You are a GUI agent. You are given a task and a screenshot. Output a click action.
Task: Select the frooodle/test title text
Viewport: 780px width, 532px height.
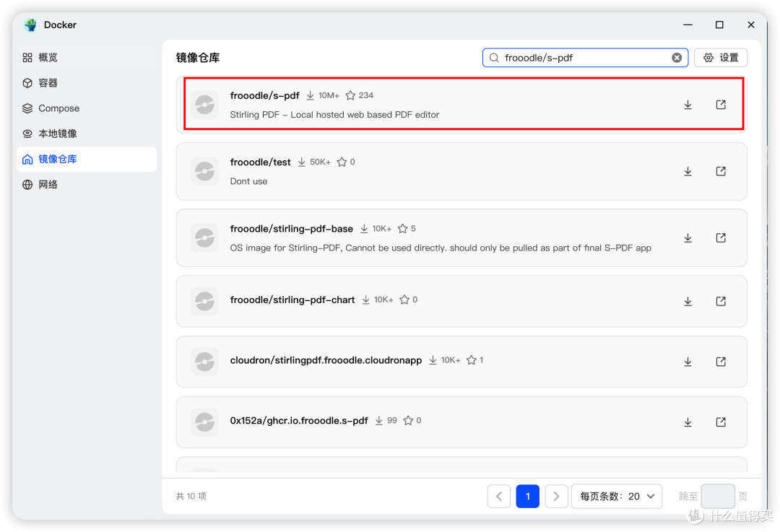[260, 162]
